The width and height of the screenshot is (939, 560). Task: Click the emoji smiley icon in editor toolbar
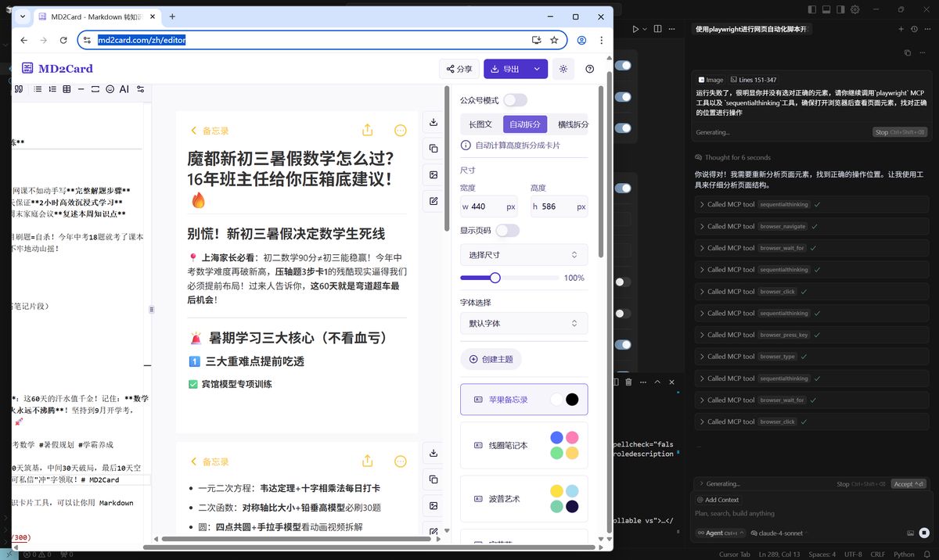pos(110,89)
